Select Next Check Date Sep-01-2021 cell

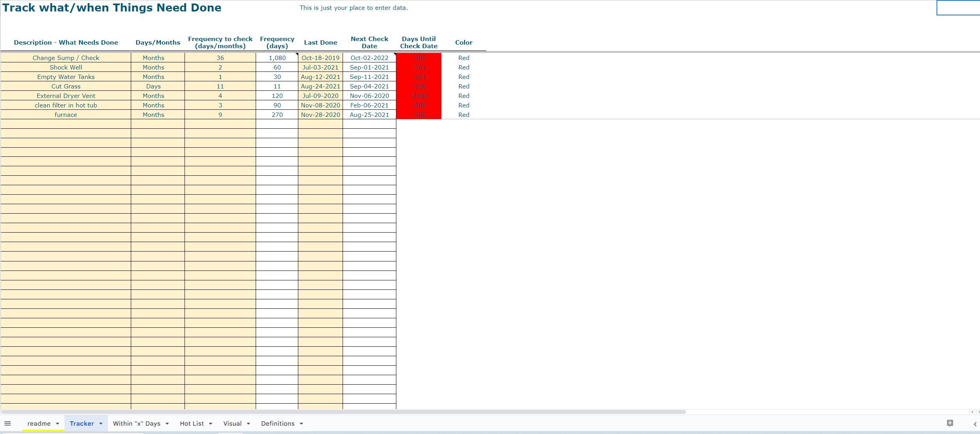369,67
